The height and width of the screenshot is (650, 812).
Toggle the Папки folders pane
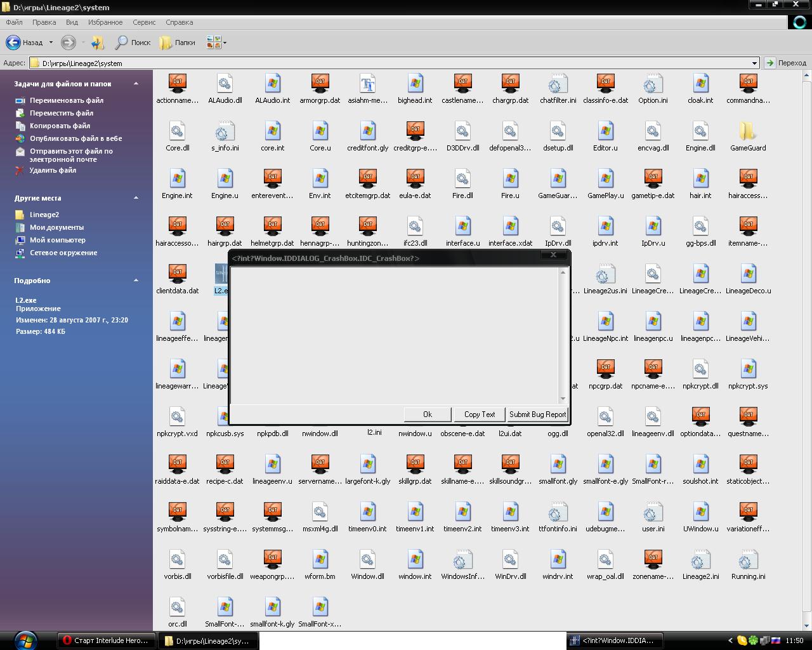[177, 43]
